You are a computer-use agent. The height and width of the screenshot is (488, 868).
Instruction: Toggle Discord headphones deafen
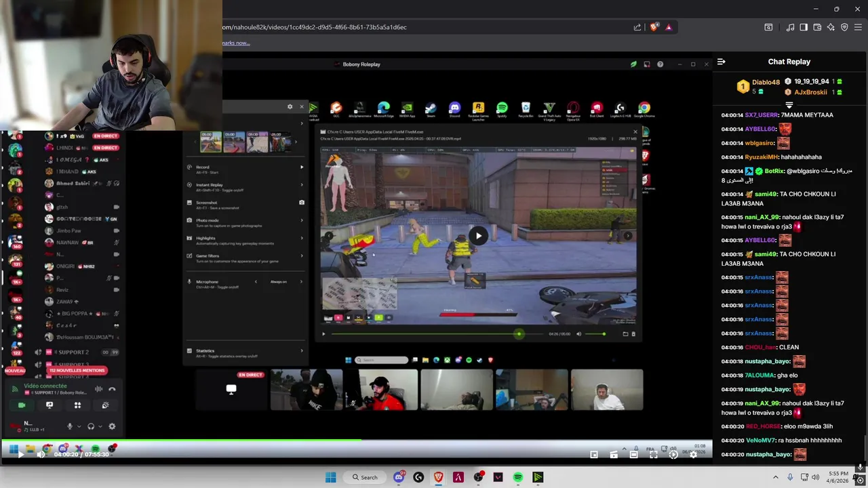pos(91,426)
